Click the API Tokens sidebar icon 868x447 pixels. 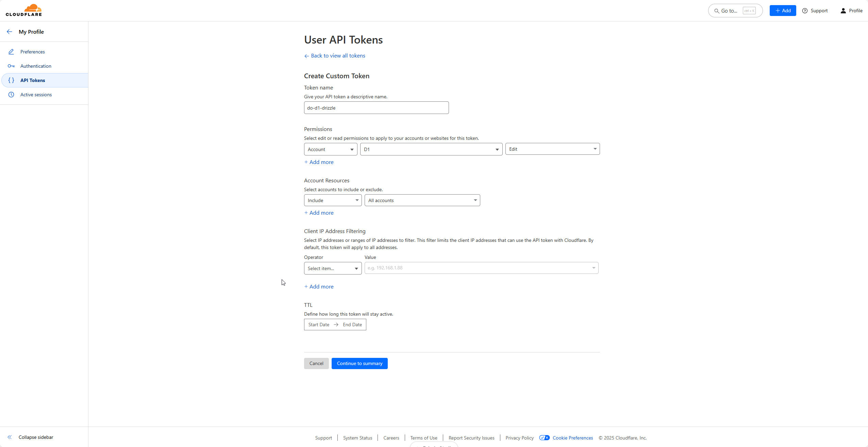(x=12, y=80)
